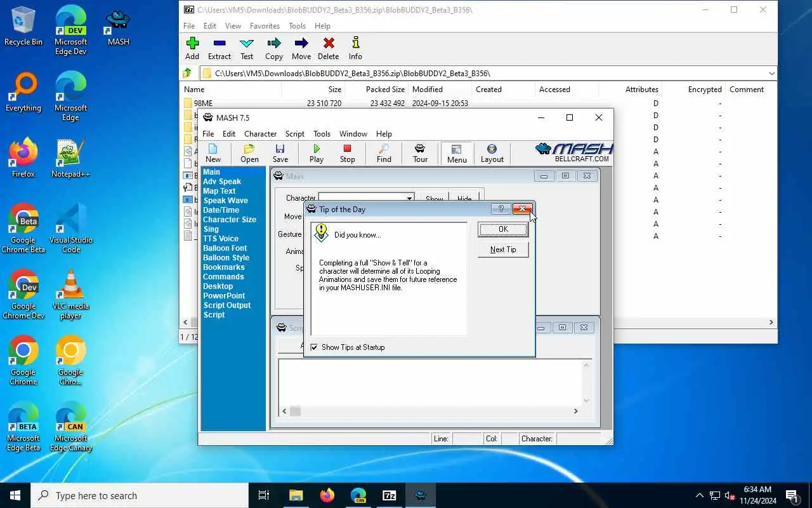Open Firefox desktop shortcut
This screenshot has width=812, height=508.
(23, 158)
